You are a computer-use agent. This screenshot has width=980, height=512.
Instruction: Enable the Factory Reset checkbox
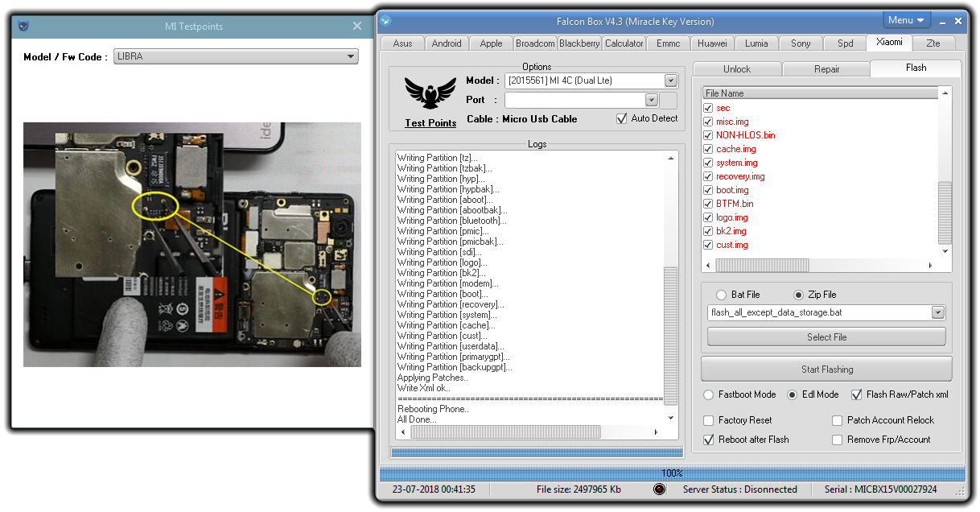coord(709,420)
